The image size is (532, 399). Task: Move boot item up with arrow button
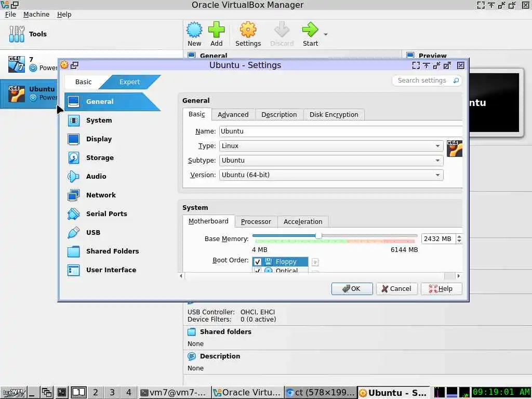click(315, 262)
